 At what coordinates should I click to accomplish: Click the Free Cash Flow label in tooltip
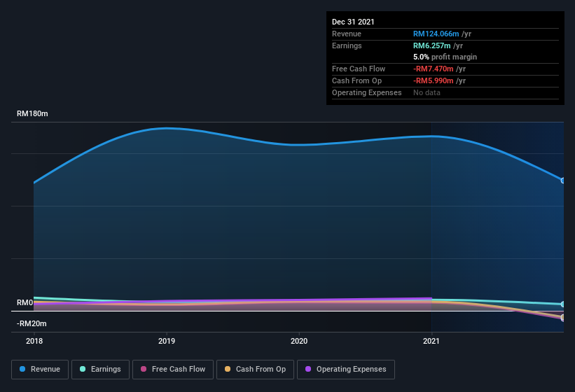click(x=359, y=69)
